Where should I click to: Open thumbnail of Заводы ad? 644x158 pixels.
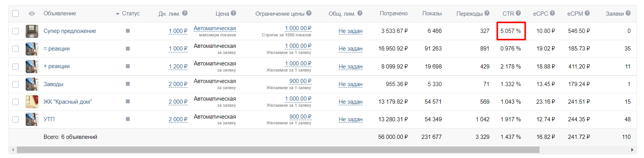32,84
